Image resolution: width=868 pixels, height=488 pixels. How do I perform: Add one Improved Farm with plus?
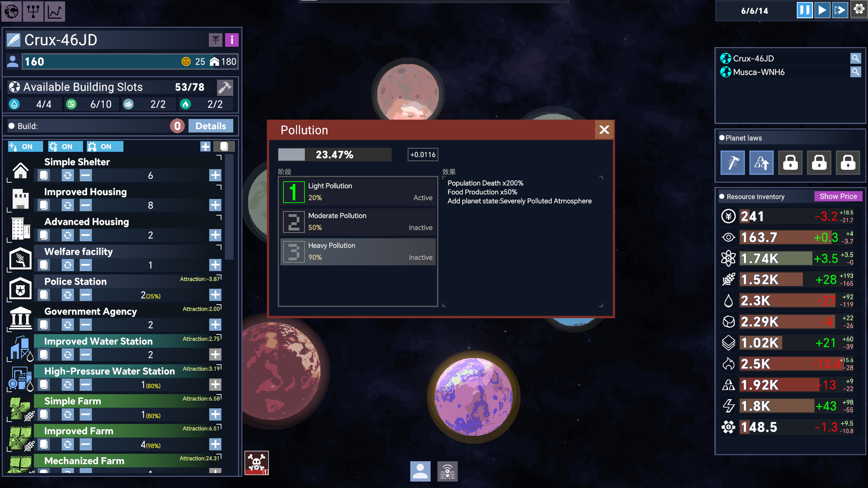pyautogui.click(x=215, y=444)
